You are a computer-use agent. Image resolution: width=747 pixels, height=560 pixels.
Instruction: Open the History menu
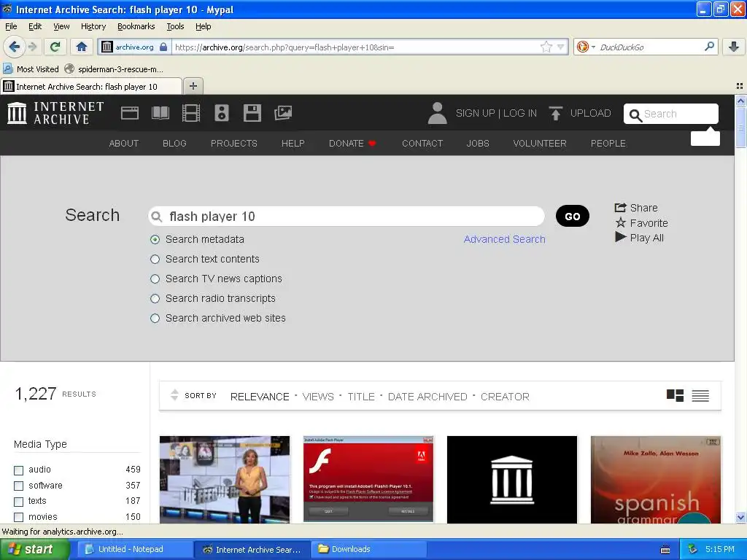click(93, 26)
